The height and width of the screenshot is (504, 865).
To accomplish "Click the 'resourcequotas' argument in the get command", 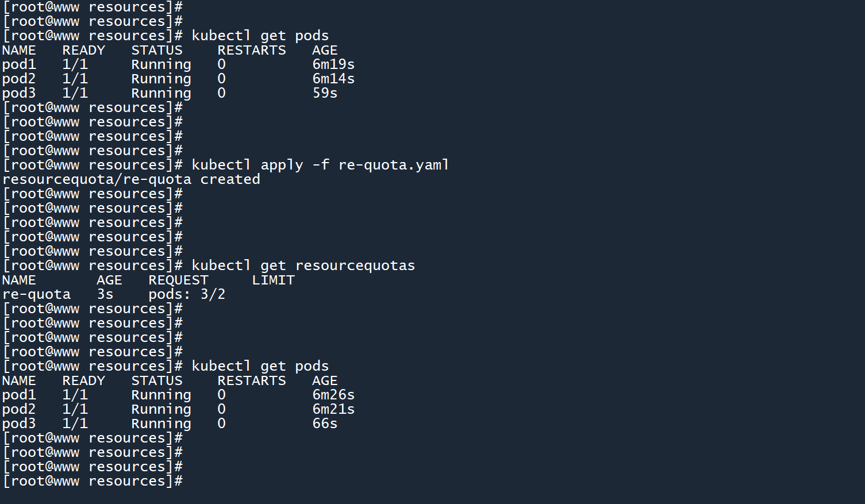I will 355,266.
